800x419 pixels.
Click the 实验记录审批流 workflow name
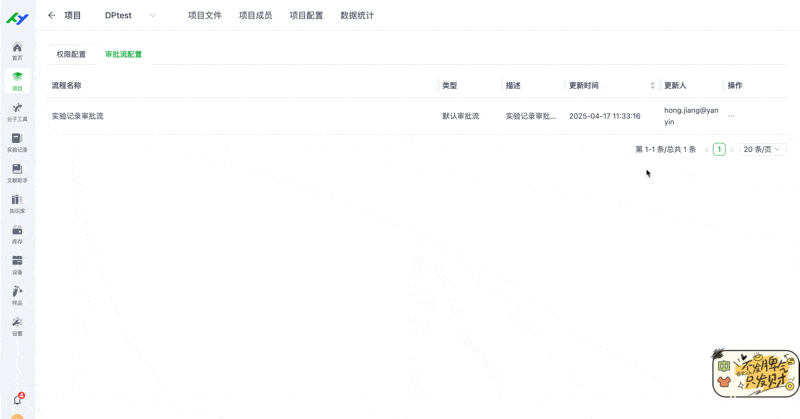coord(78,116)
